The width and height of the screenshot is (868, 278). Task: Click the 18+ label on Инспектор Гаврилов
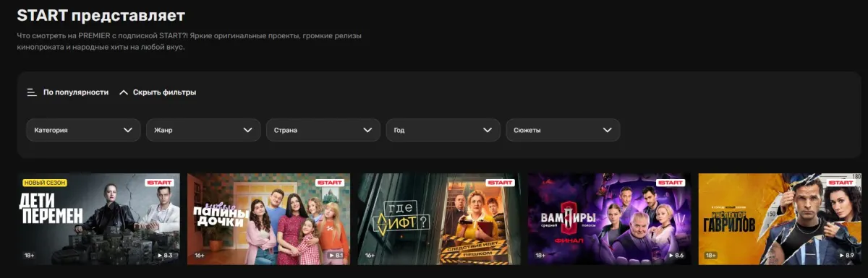pos(711,256)
